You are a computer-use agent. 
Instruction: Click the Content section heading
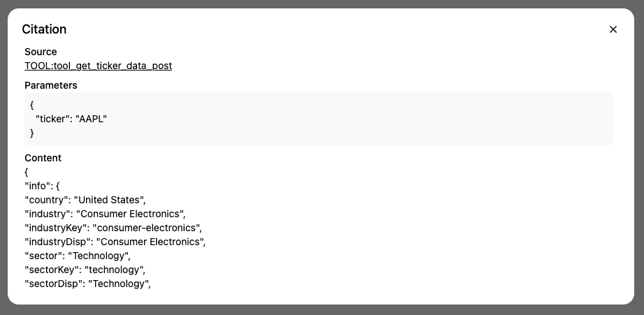click(43, 158)
